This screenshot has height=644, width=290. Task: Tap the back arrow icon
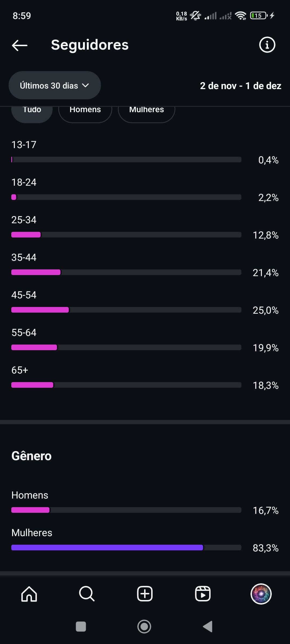(x=20, y=45)
